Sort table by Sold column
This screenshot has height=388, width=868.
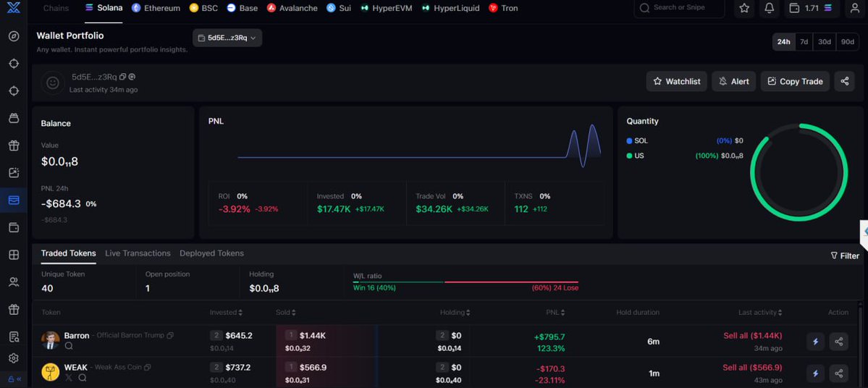click(x=286, y=312)
